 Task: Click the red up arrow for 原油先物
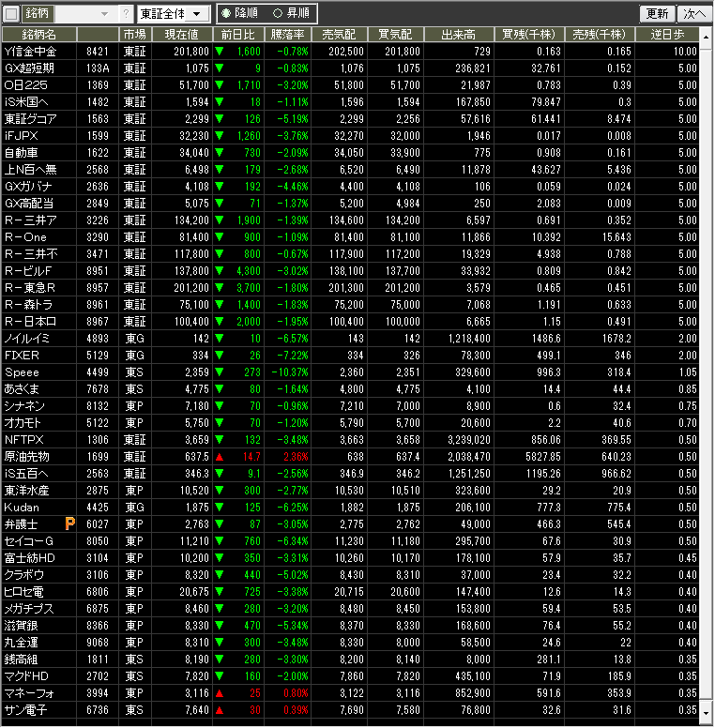[220, 455]
